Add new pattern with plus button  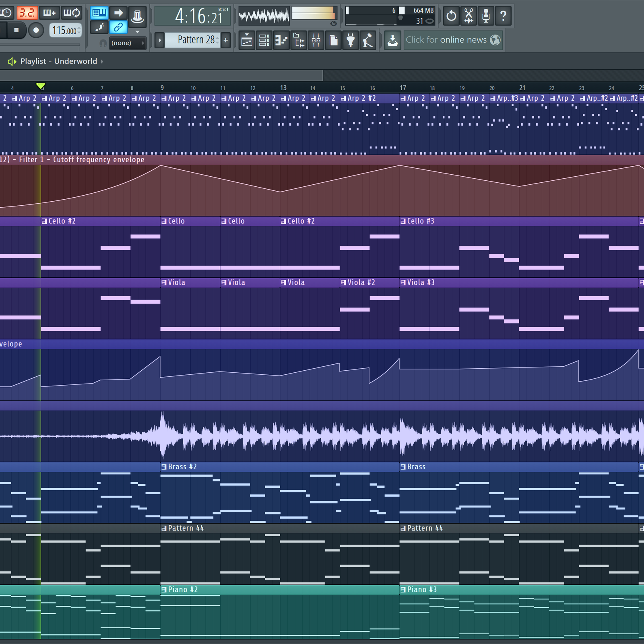point(226,40)
